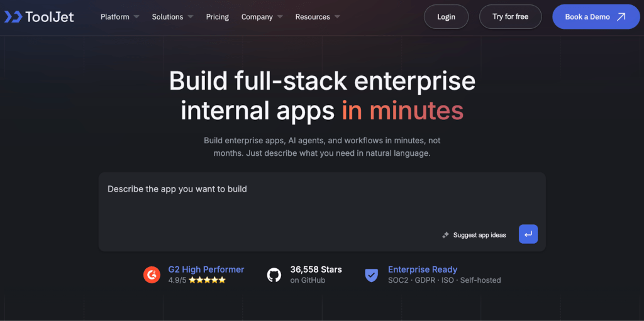Click the ToolJet logo
The height and width of the screenshot is (321, 644).
coord(39,17)
